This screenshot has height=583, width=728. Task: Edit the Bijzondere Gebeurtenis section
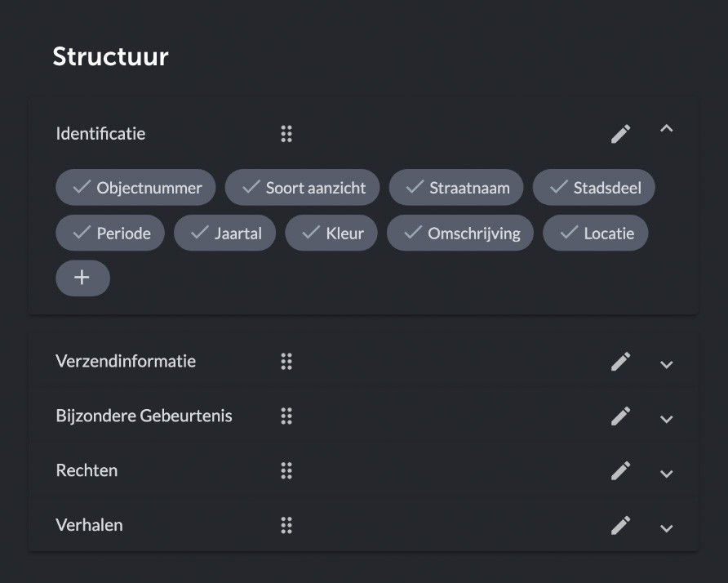(621, 416)
